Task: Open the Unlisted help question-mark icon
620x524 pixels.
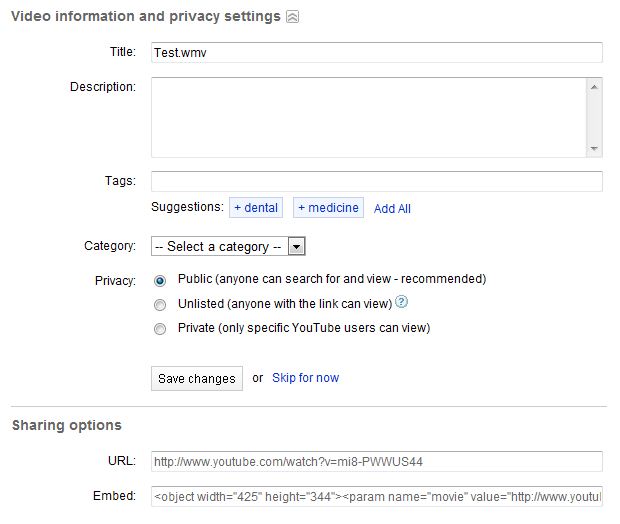Action: click(401, 303)
